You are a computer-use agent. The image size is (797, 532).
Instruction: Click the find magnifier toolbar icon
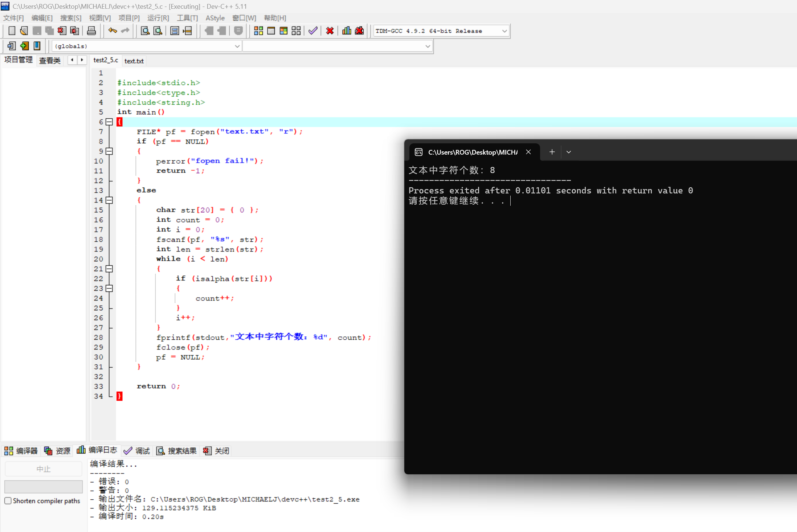pyautogui.click(x=145, y=31)
